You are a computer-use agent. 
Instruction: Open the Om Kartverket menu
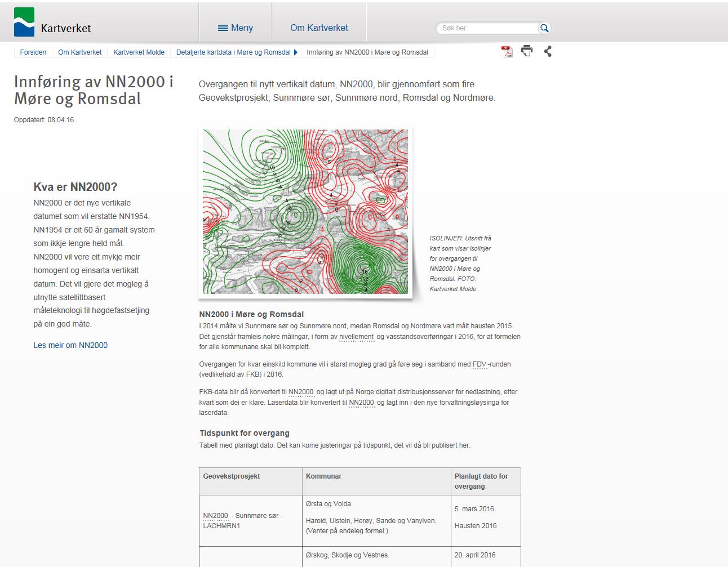[319, 28]
